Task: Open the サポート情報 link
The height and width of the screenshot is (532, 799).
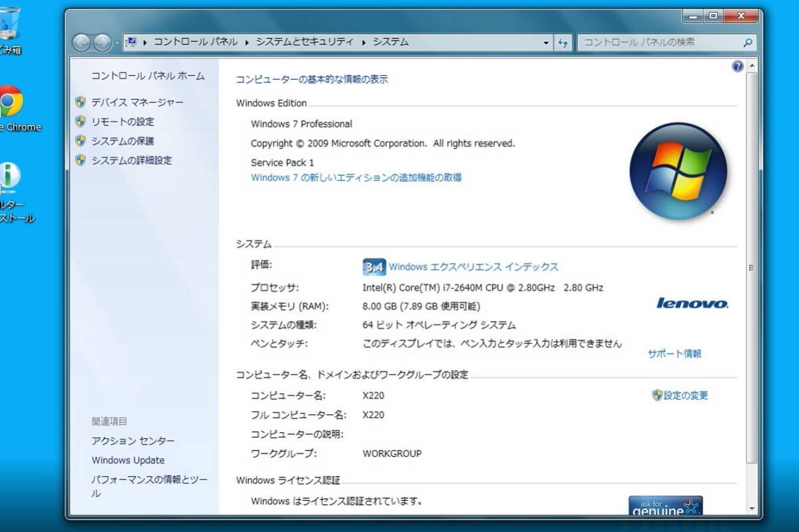Action: point(674,354)
